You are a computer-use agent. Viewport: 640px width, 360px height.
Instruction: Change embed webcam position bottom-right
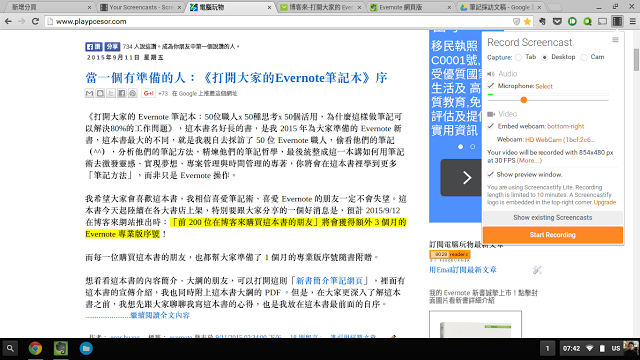(565, 126)
